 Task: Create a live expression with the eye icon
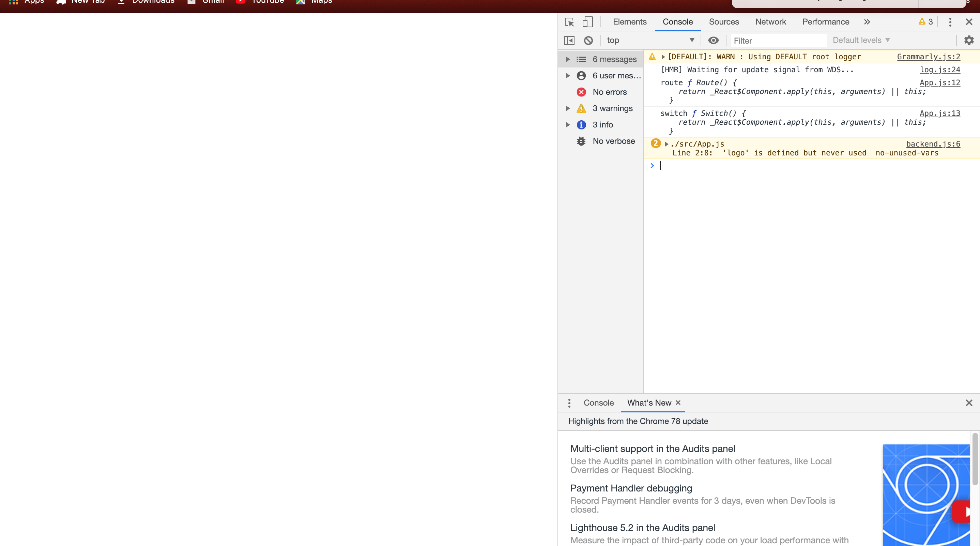[713, 40]
